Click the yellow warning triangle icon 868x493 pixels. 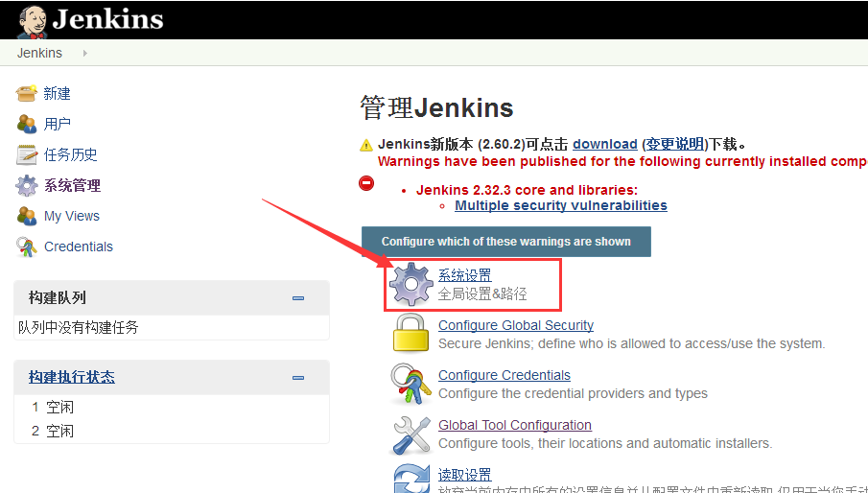pos(366,146)
